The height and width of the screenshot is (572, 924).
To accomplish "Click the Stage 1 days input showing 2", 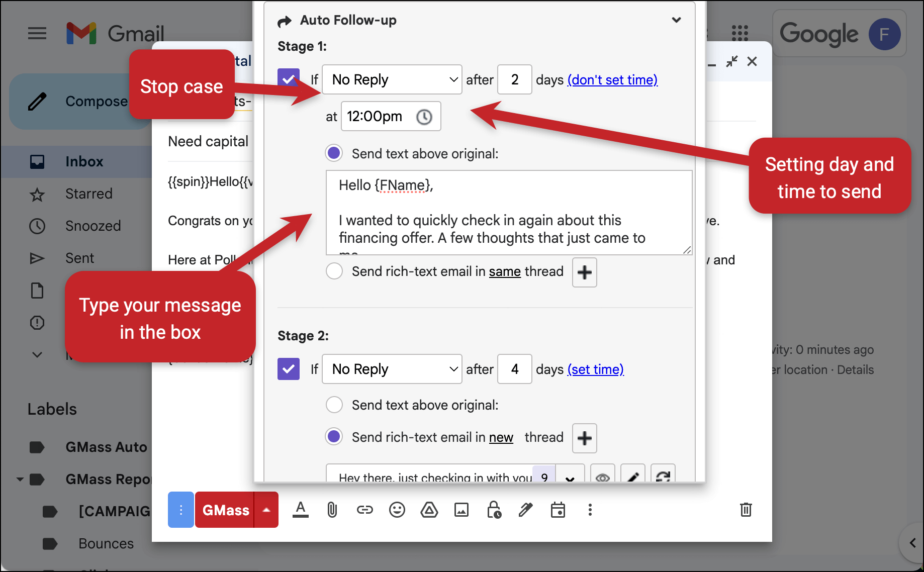I will 515,79.
